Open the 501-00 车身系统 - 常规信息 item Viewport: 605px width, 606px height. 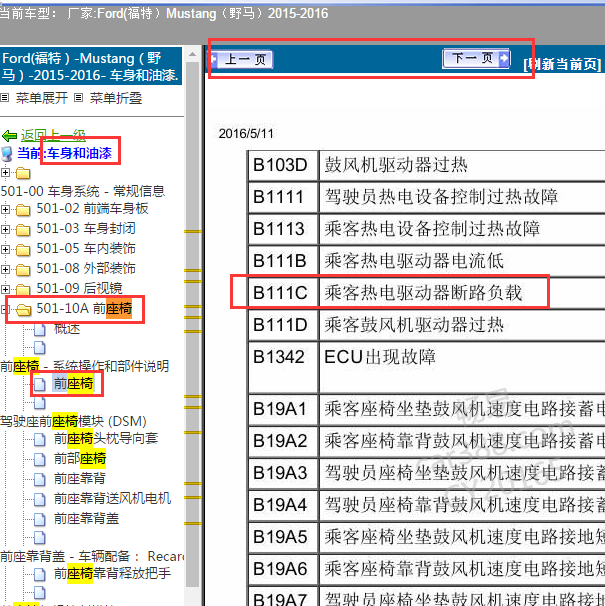pos(83,191)
